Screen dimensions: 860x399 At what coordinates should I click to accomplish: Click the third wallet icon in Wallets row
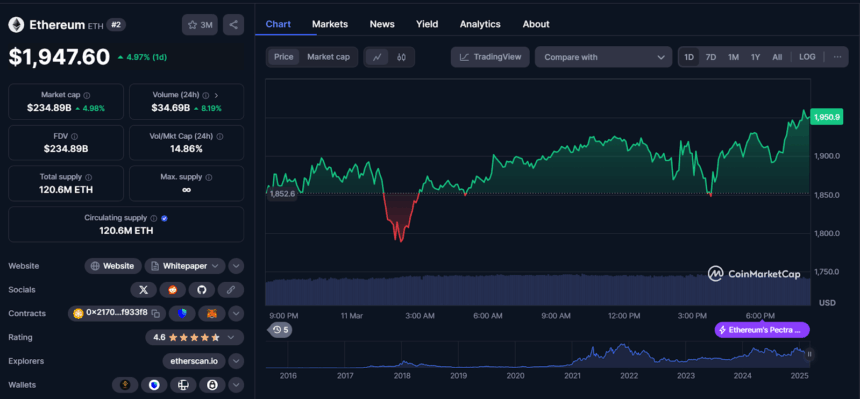(x=183, y=385)
